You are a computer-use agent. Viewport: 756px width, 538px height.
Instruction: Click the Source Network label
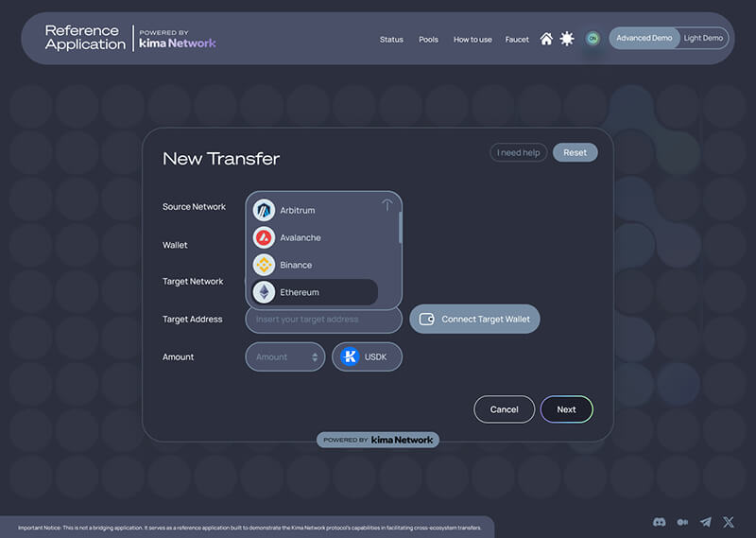tap(194, 206)
